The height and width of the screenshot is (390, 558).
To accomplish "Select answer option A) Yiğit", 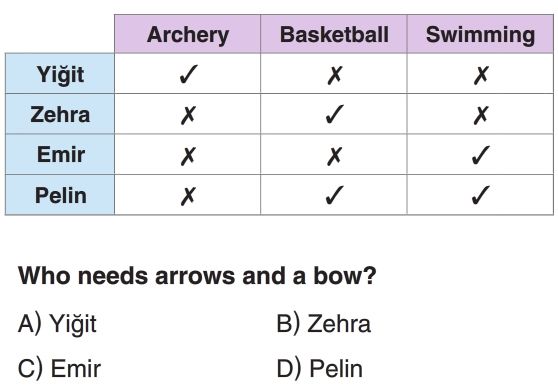I will [x=57, y=324].
